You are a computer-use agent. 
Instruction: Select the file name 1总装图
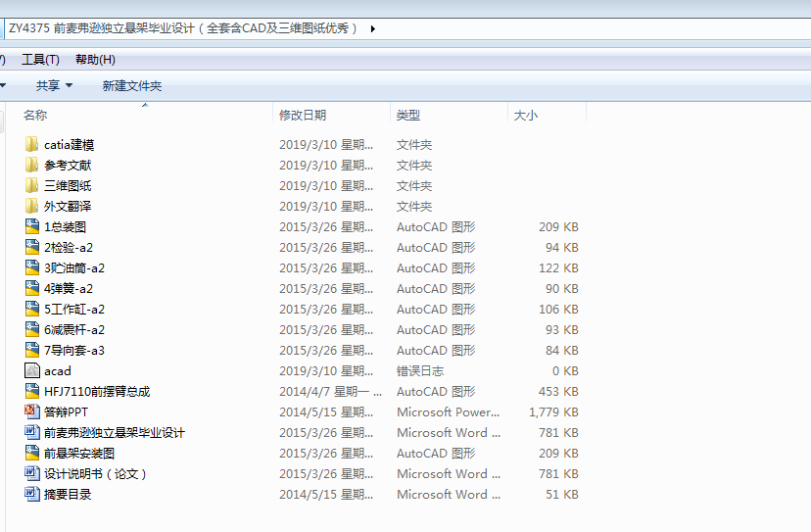click(x=65, y=226)
